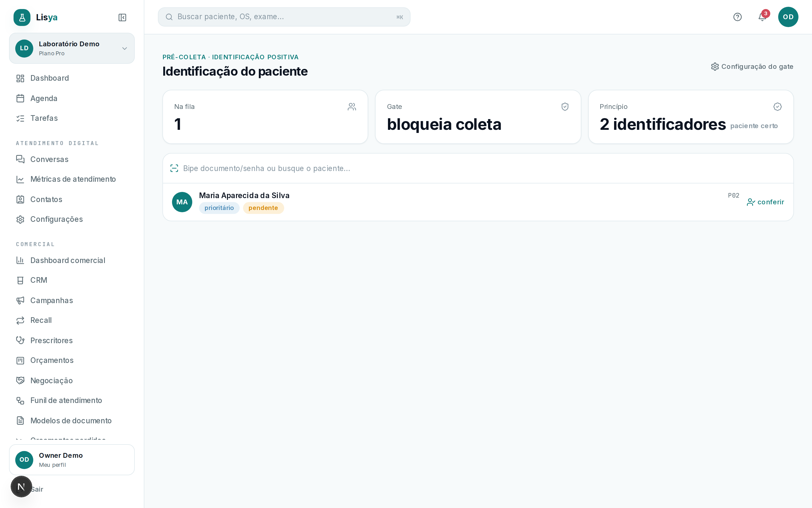Screen dimensions: 812x508
Task: Click Sair to log out
Action: coord(37,489)
